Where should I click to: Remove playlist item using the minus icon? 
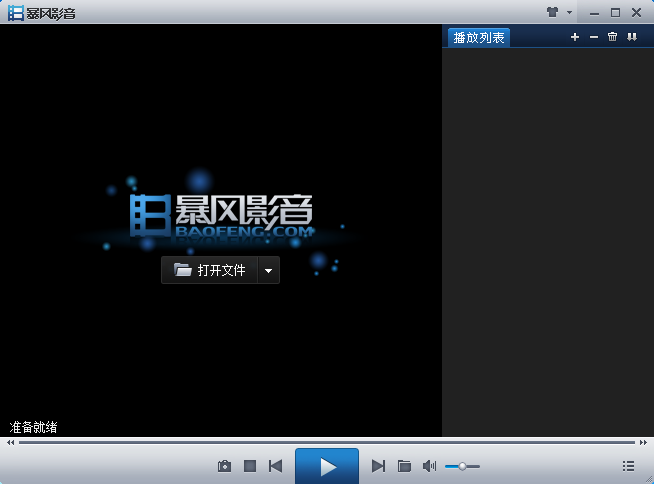(x=594, y=37)
